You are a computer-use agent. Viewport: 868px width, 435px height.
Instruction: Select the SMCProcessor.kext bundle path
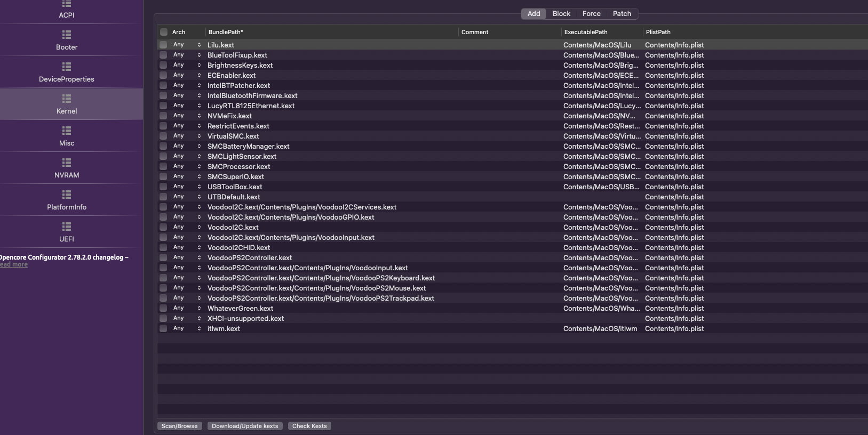point(238,166)
